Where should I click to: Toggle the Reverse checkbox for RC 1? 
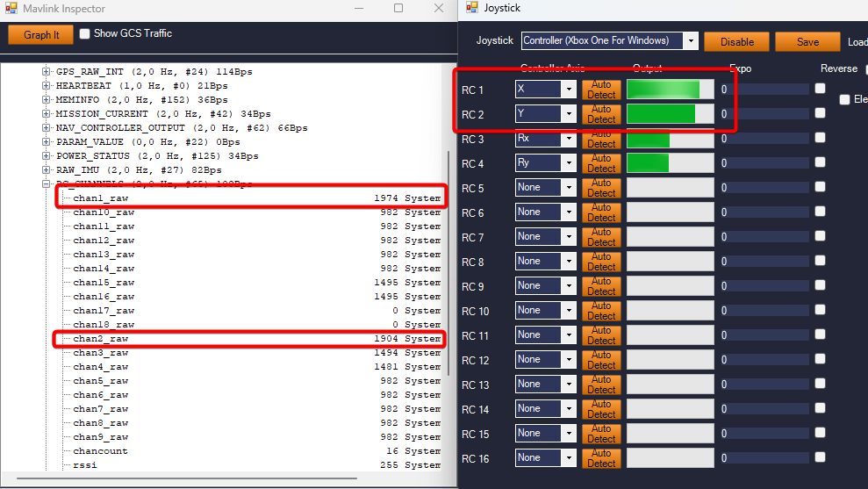820,89
